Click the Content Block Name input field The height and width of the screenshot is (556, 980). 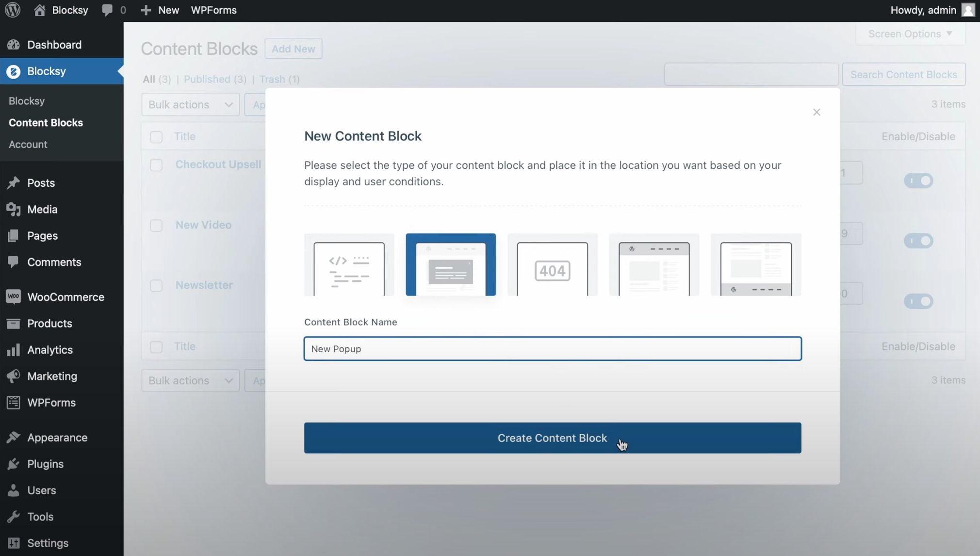point(552,348)
